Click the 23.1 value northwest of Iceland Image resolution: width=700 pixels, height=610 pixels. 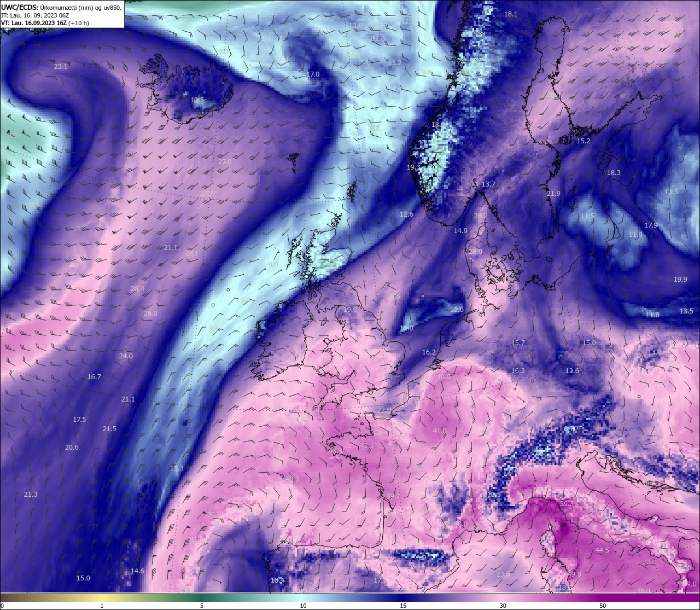click(x=61, y=67)
